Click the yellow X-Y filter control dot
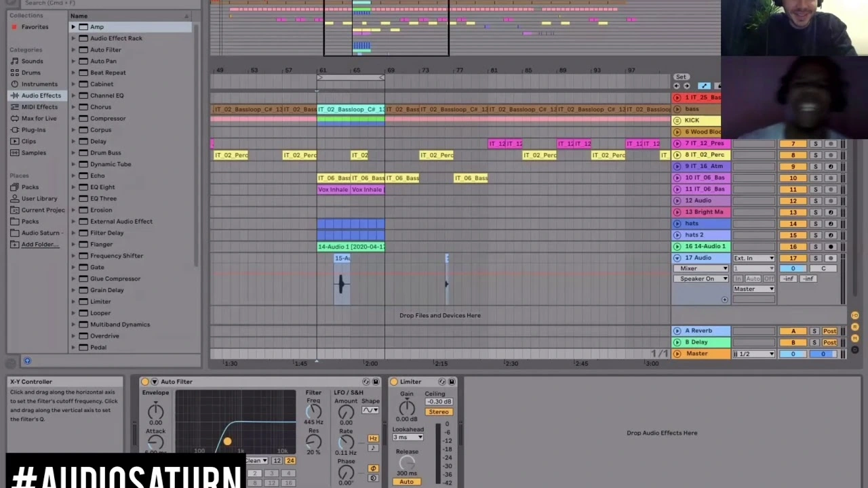 (x=227, y=442)
